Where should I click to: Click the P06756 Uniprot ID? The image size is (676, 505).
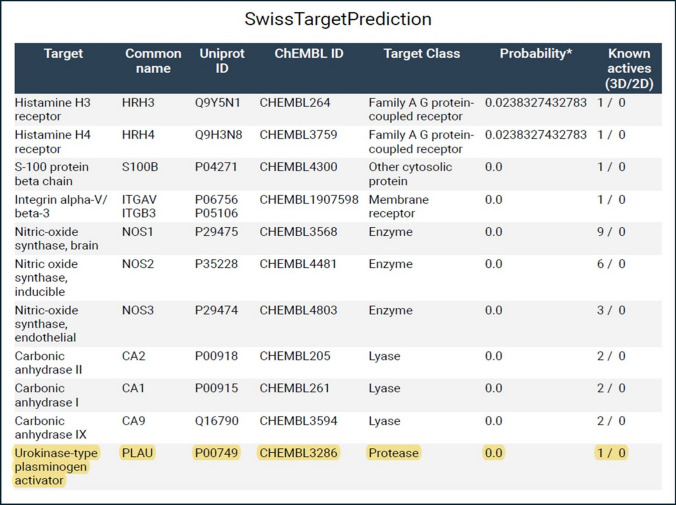[217, 200]
